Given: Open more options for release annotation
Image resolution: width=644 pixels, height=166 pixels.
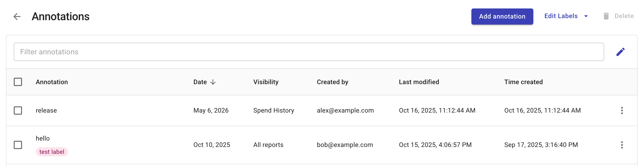Looking at the screenshot, I should 622,111.
